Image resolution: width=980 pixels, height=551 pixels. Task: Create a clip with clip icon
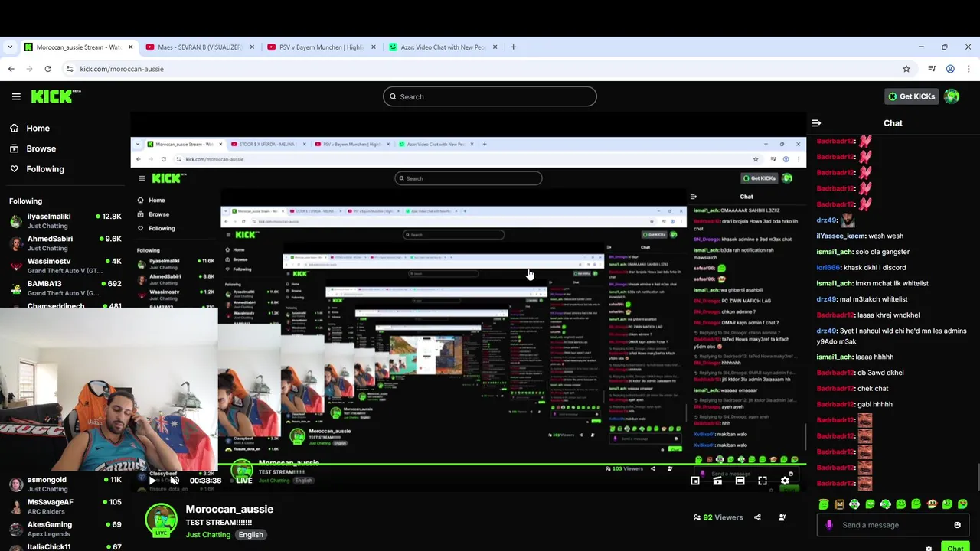point(717,481)
